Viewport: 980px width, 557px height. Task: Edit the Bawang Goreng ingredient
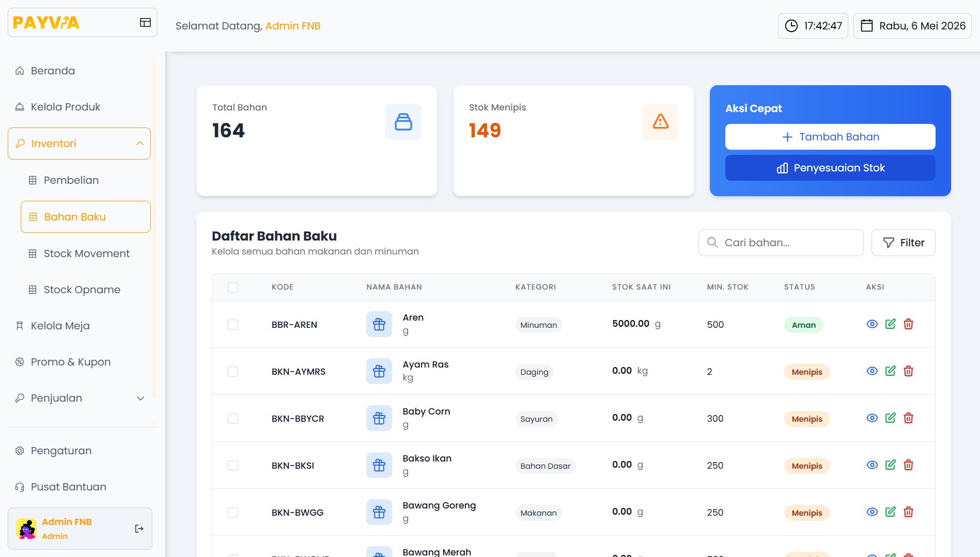coord(890,512)
